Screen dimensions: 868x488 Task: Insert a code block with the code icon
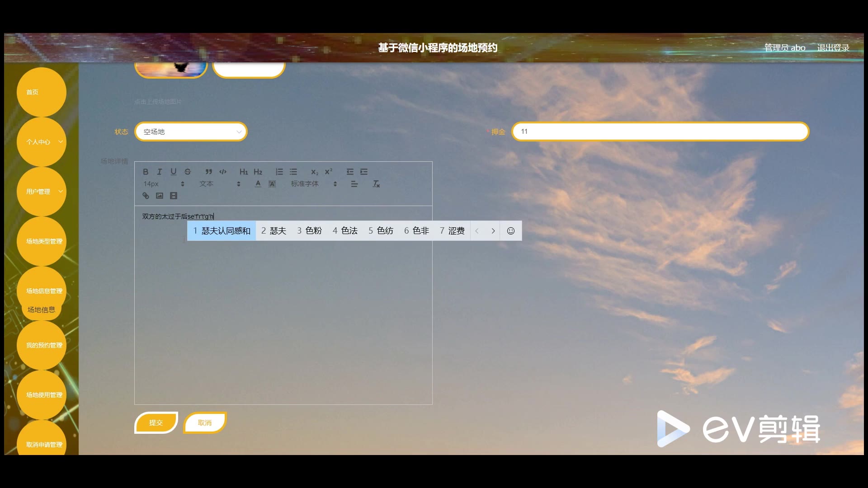point(223,172)
